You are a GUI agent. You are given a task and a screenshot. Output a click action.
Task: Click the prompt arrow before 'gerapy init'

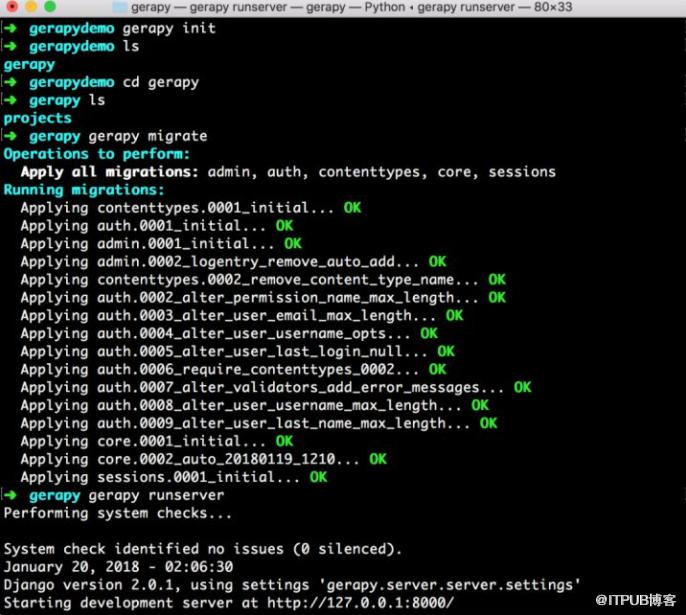10,28
